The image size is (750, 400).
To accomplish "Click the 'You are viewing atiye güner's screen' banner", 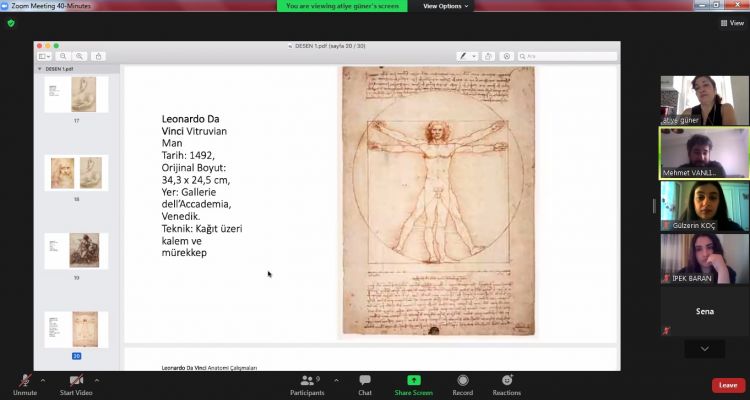I will tap(342, 6).
